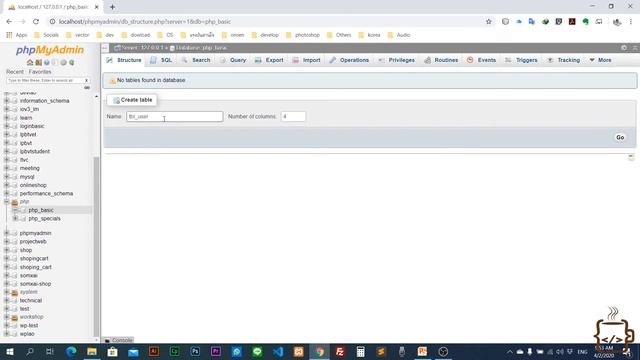Open a new browser tab
The width and height of the screenshot is (640, 360).
point(112,7)
